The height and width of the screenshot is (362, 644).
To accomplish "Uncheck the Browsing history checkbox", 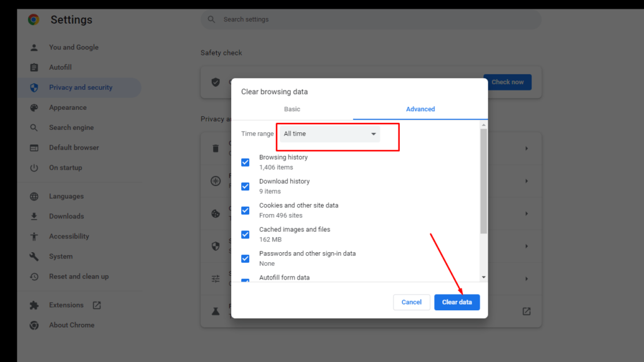I will point(245,162).
